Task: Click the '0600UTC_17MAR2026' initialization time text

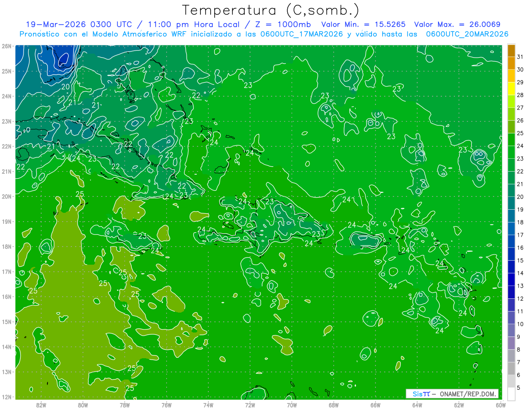Action: pyautogui.click(x=301, y=34)
